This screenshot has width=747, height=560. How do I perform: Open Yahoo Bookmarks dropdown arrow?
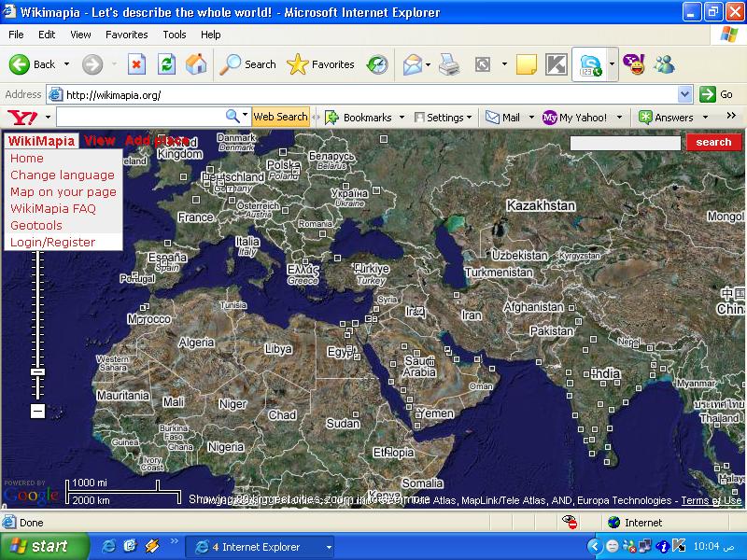[x=402, y=118]
